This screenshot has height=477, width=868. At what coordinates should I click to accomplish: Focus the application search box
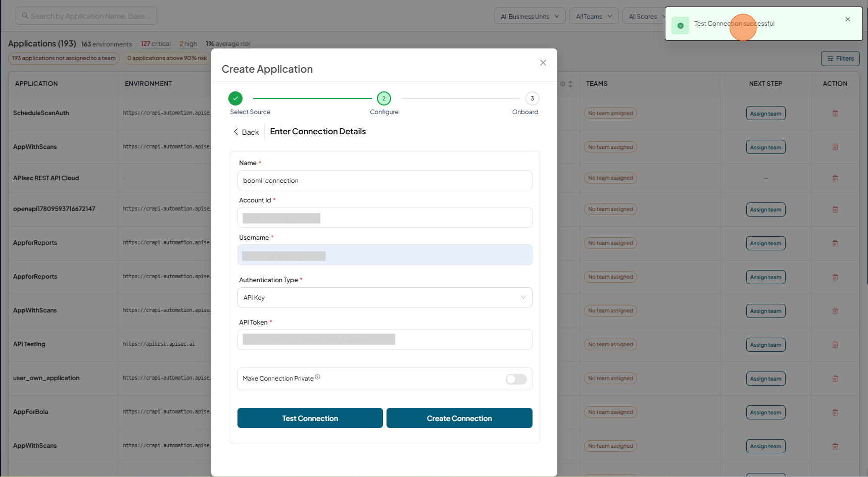pos(86,16)
